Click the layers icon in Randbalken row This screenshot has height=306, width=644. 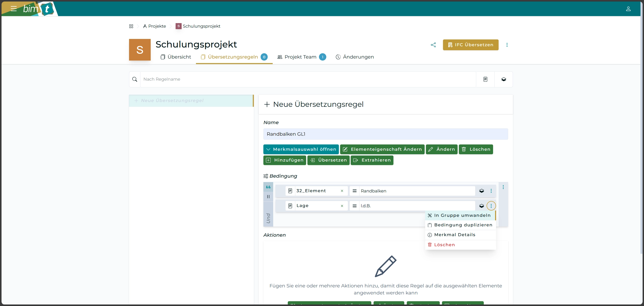(481, 191)
